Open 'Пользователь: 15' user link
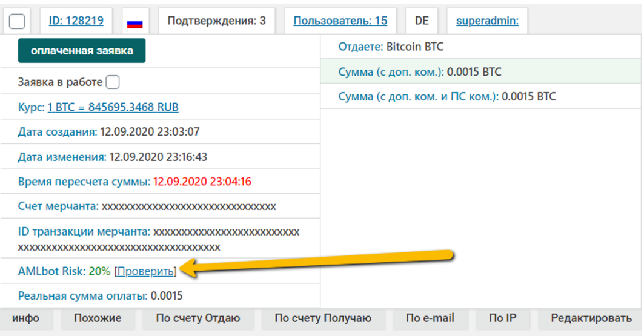Screen dimensions: 644x336 [340, 21]
